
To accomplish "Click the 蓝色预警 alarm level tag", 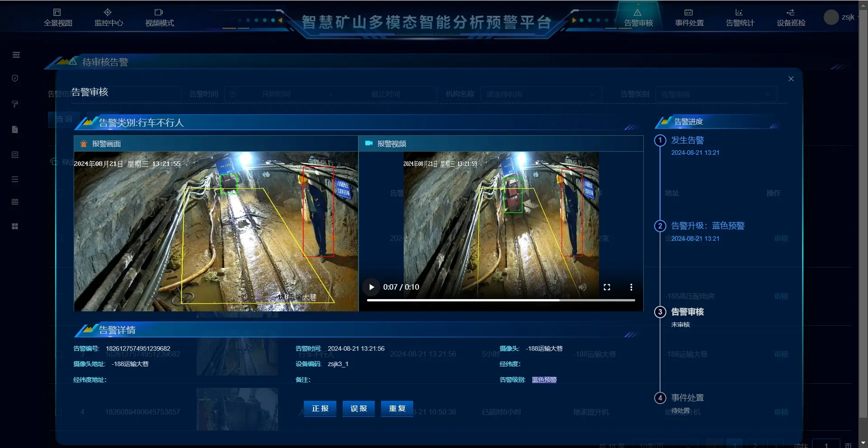I will pyautogui.click(x=544, y=380).
